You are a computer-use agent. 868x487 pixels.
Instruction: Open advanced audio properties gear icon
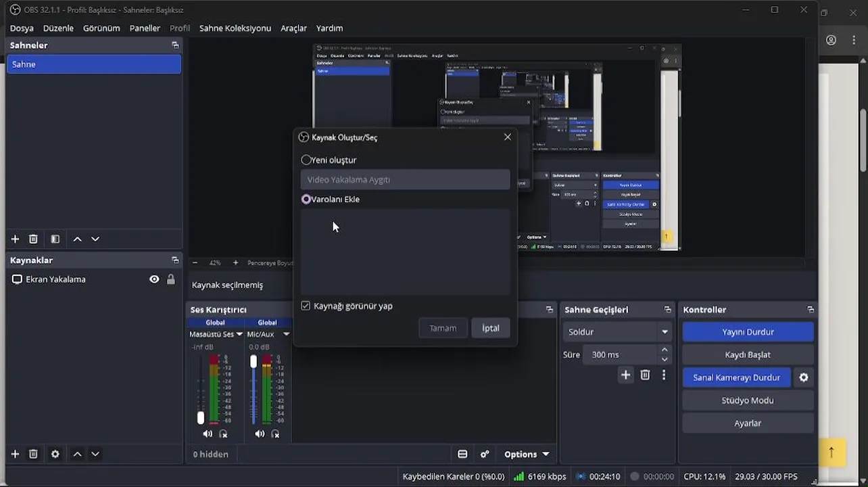[x=485, y=454]
